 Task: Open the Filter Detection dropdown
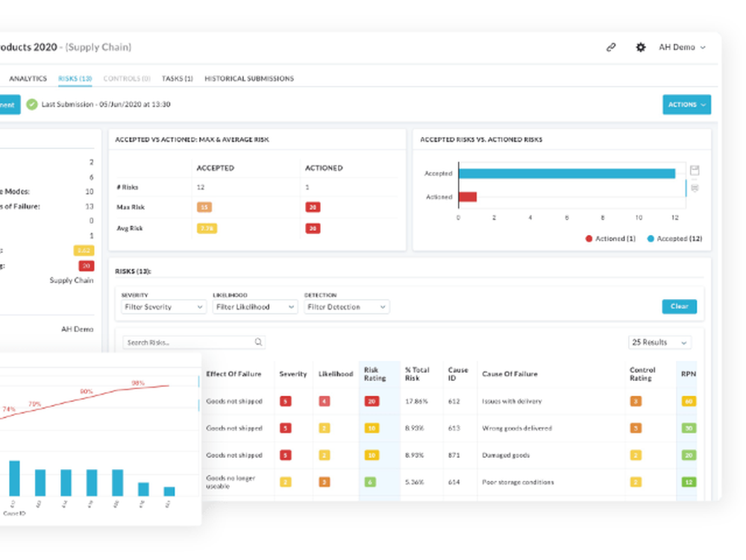346,307
